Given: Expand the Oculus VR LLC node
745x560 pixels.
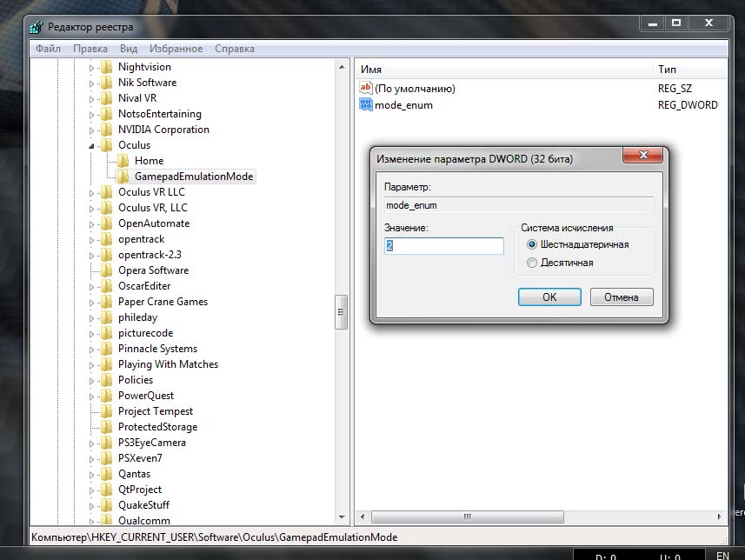Looking at the screenshot, I should pyautogui.click(x=91, y=192).
